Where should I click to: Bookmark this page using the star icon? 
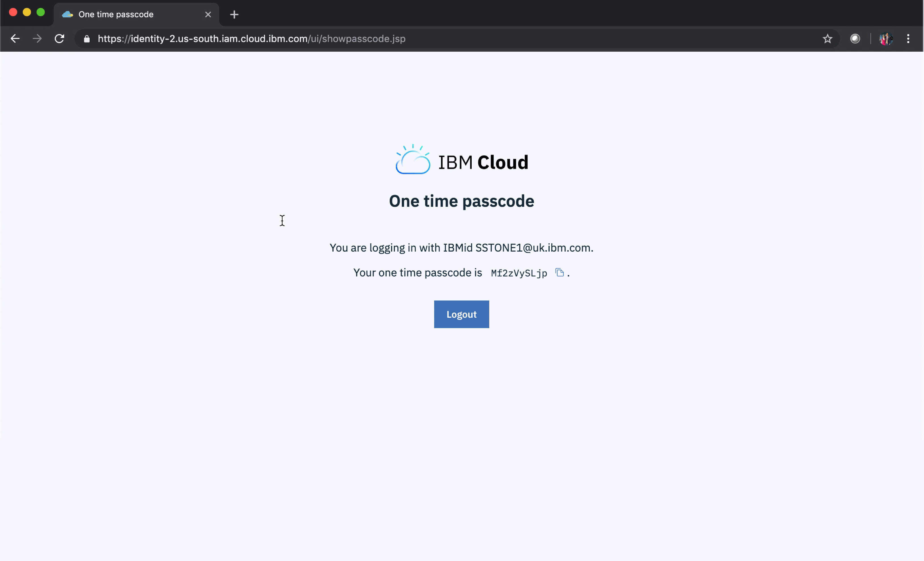point(828,39)
